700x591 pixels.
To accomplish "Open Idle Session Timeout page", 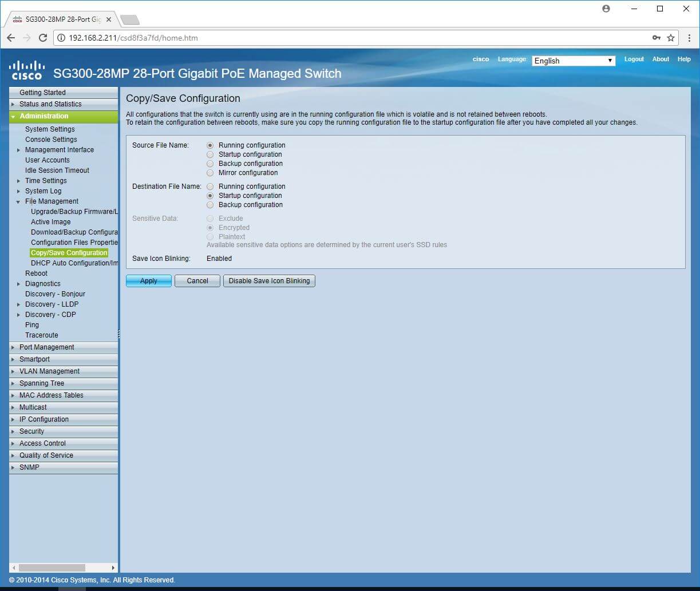I will [57, 170].
